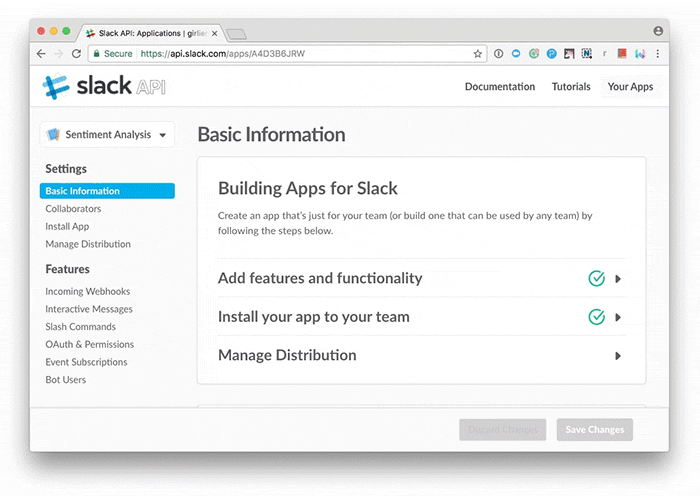This screenshot has height=496, width=700.
Task: Click the 'Features' sidebar heading
Action: [67, 269]
